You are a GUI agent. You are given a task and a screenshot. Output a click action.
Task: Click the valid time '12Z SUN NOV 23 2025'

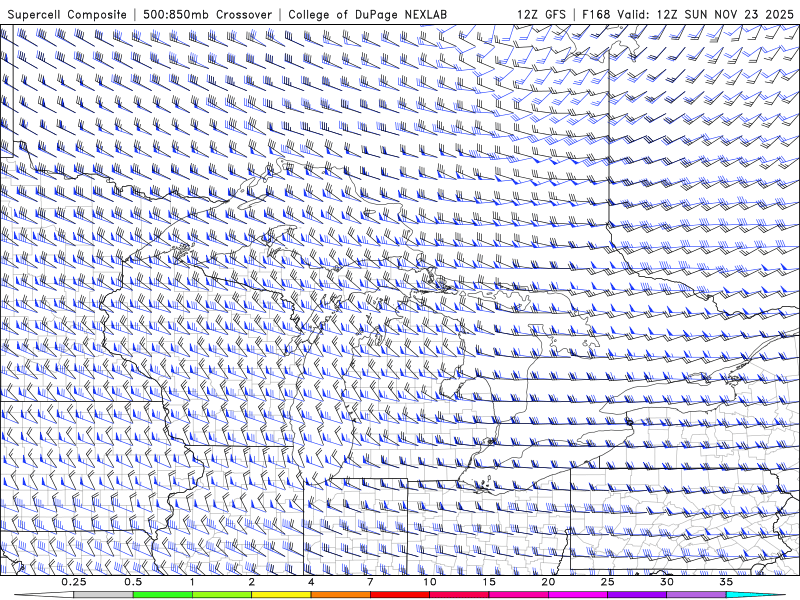pyautogui.click(x=725, y=15)
